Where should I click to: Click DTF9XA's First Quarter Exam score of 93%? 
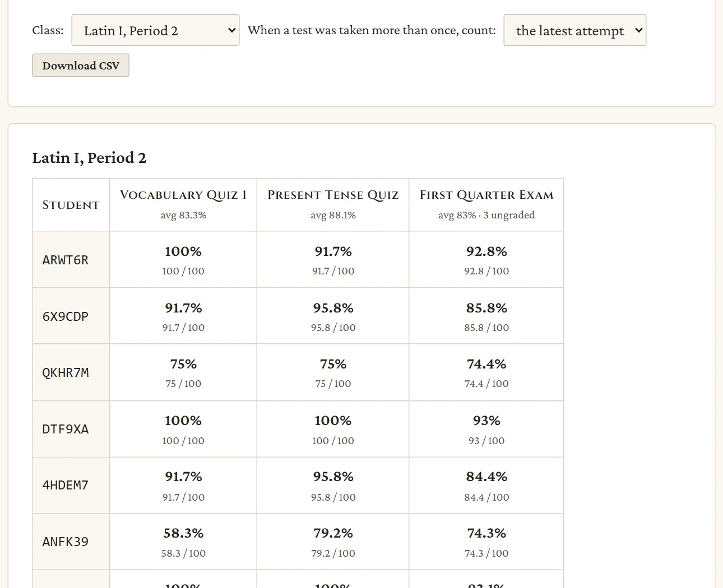click(486, 421)
